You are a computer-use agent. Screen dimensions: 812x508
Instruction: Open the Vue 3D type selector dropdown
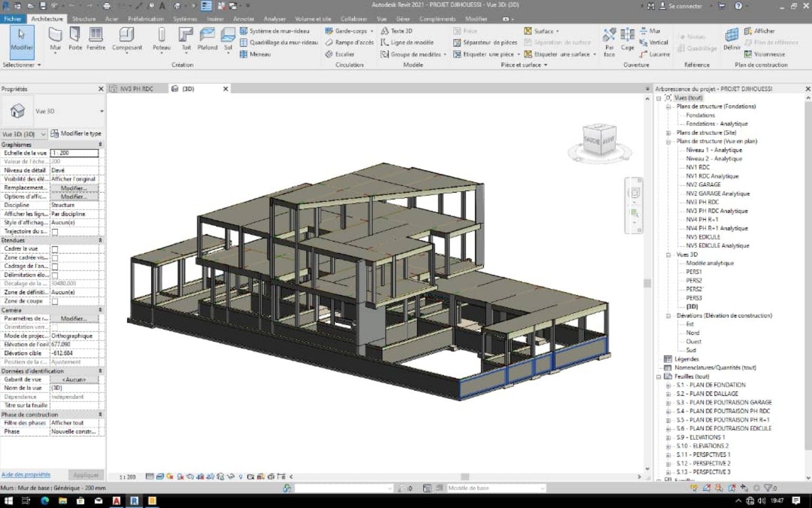(x=101, y=111)
